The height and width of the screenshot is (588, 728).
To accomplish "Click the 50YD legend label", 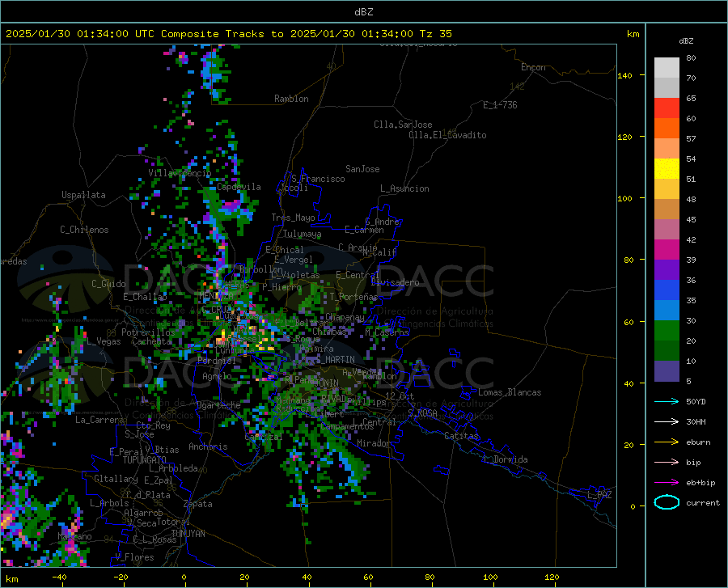I will pyautogui.click(x=696, y=401).
